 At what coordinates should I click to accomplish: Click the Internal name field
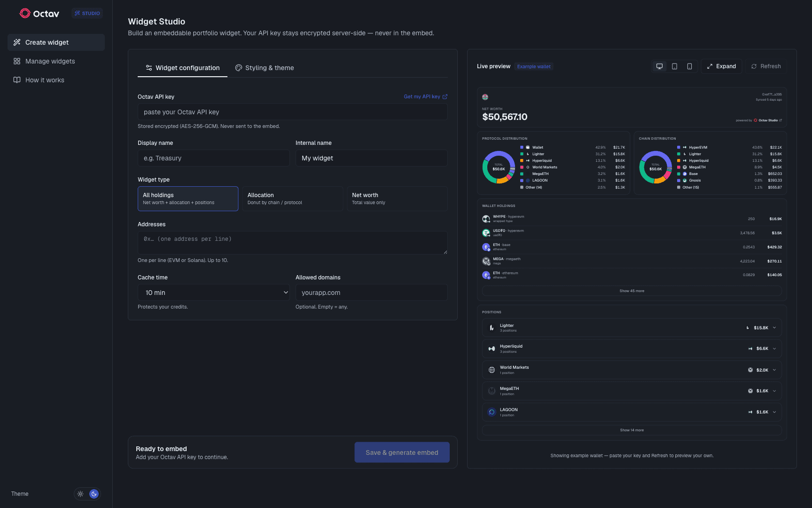372,158
